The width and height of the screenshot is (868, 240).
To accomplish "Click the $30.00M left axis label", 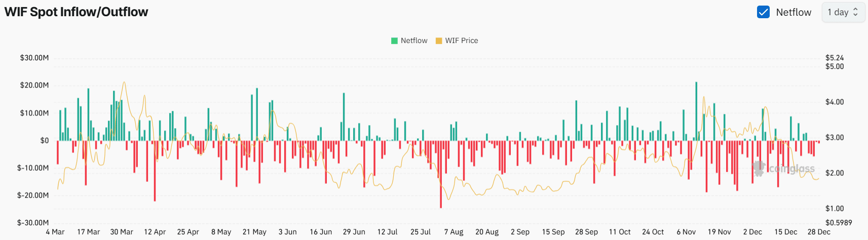I will [34, 58].
